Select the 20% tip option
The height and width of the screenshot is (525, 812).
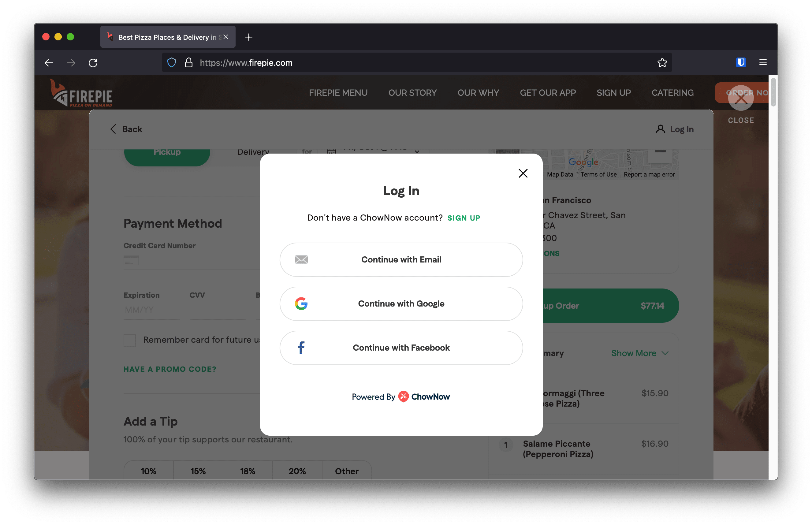[x=296, y=471]
